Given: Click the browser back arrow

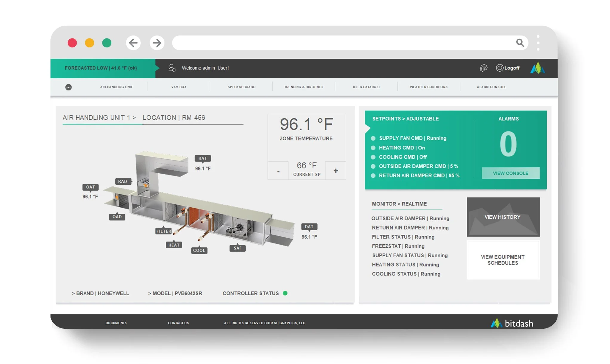Looking at the screenshot, I should point(133,43).
